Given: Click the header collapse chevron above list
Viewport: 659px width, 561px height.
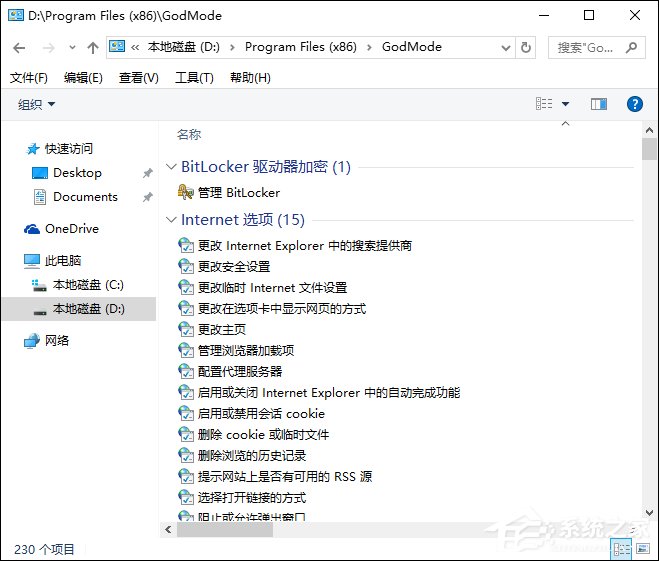Looking at the screenshot, I should pos(565,124).
